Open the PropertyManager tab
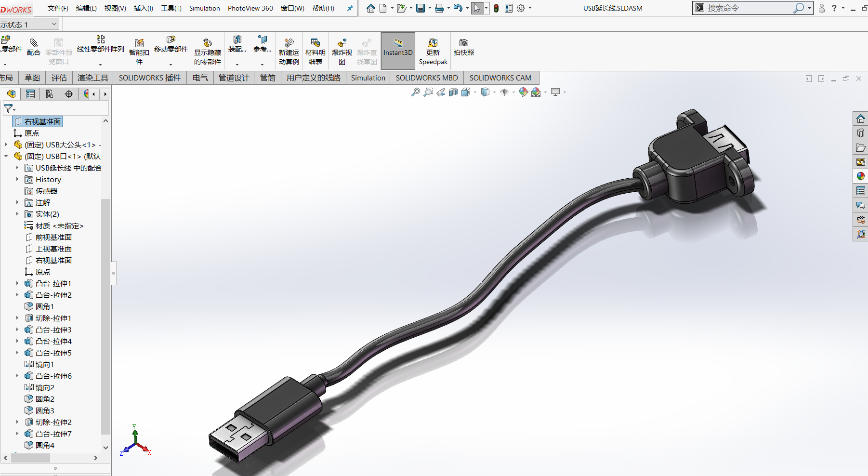The width and height of the screenshot is (868, 476). [x=30, y=94]
